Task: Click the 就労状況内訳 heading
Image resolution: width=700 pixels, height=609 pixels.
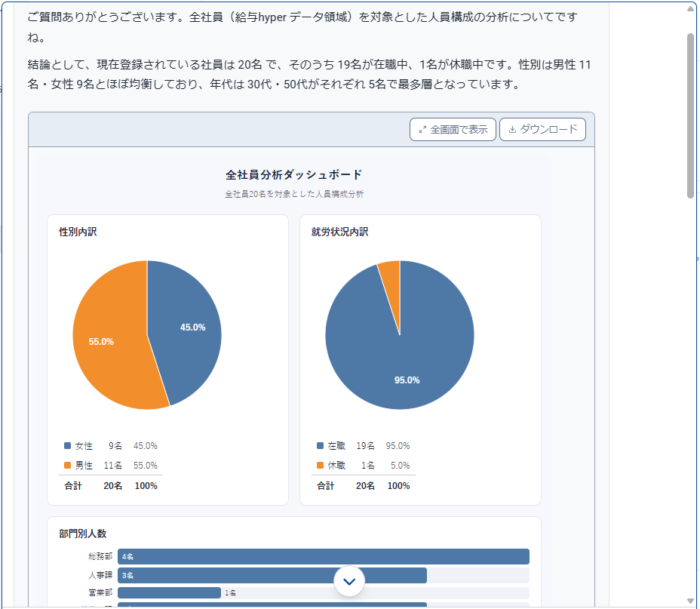Action: [339, 232]
